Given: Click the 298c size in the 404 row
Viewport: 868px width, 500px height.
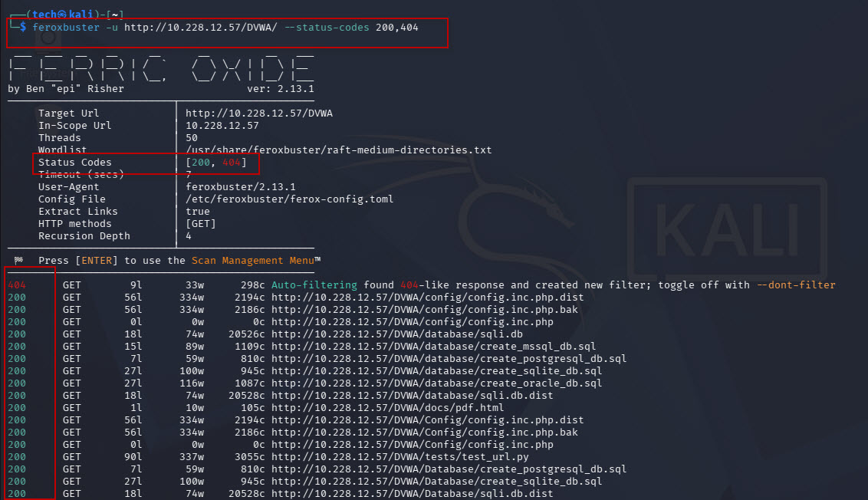Looking at the screenshot, I should coord(253,285).
